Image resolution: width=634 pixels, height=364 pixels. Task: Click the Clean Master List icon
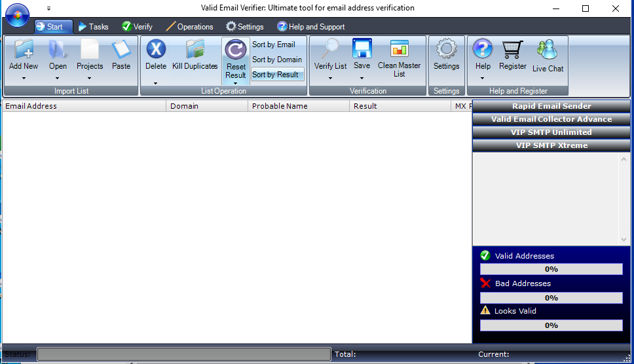(x=399, y=48)
